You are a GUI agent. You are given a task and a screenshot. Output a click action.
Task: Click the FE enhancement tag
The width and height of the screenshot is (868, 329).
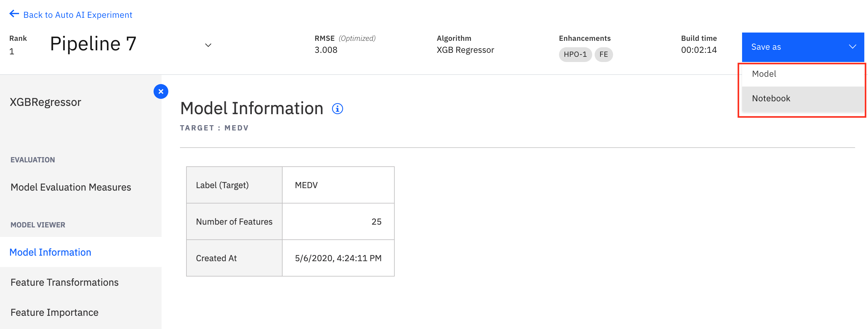tap(604, 55)
